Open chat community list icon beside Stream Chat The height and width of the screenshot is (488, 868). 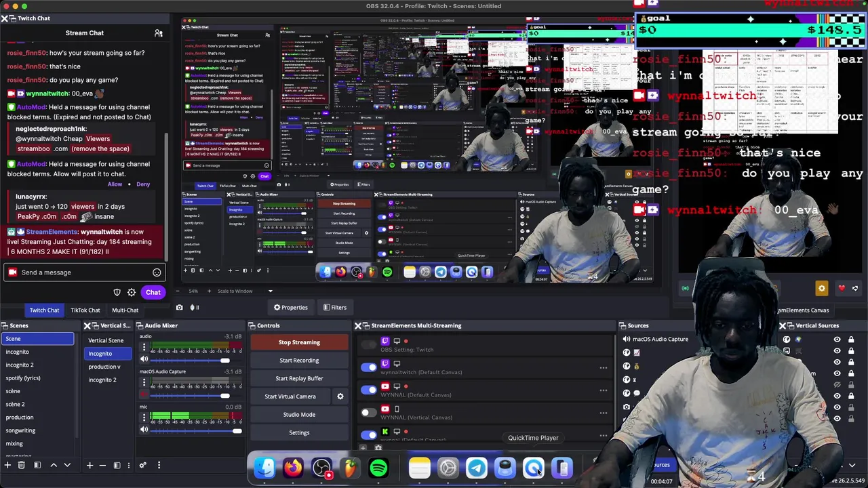159,33
